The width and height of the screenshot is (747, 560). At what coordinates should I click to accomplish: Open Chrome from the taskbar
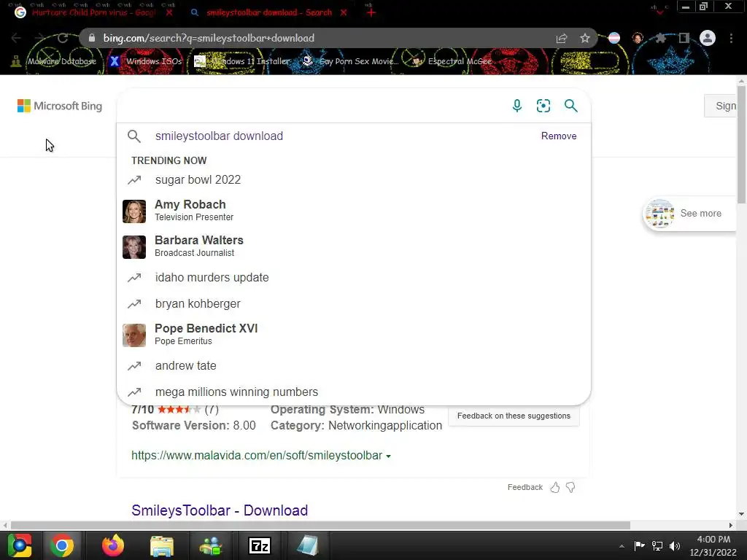click(x=62, y=545)
